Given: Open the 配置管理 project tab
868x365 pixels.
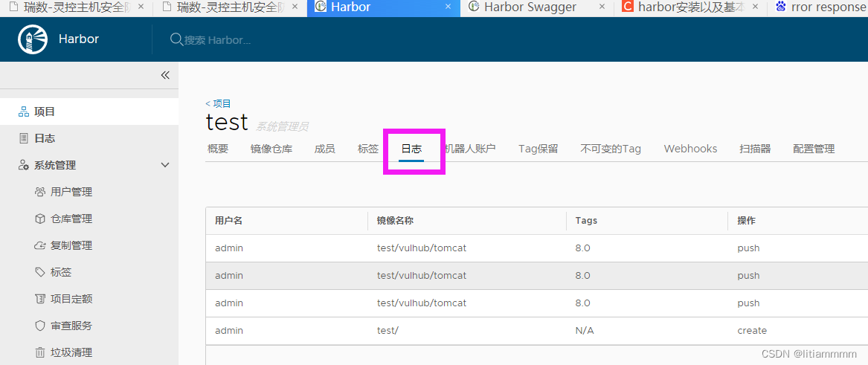Looking at the screenshot, I should [814, 149].
